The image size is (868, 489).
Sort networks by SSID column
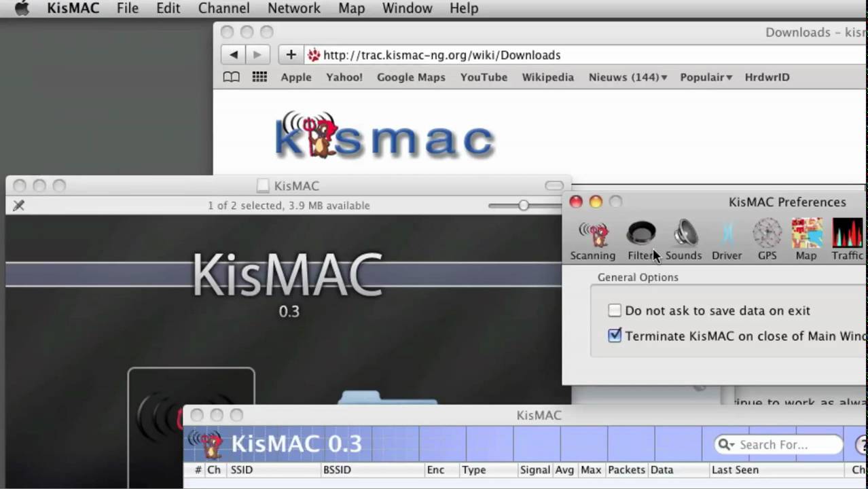274,470
